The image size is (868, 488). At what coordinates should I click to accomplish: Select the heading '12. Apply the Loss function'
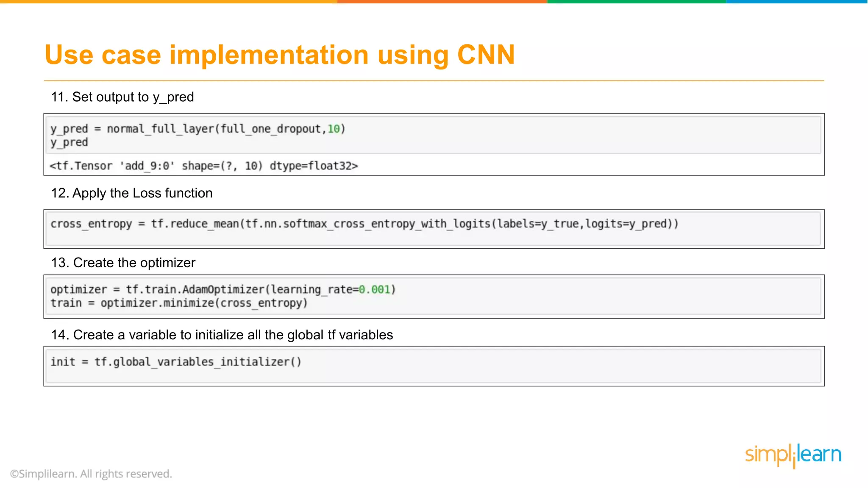(132, 193)
